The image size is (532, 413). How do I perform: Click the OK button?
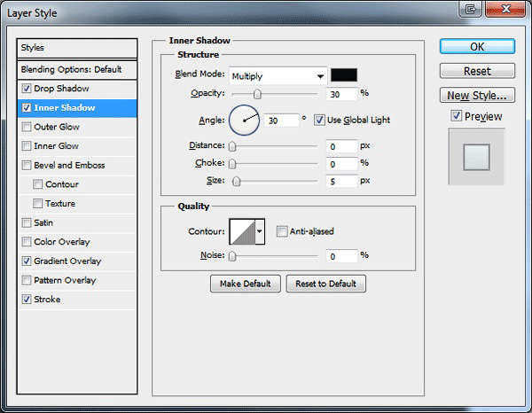(x=477, y=46)
